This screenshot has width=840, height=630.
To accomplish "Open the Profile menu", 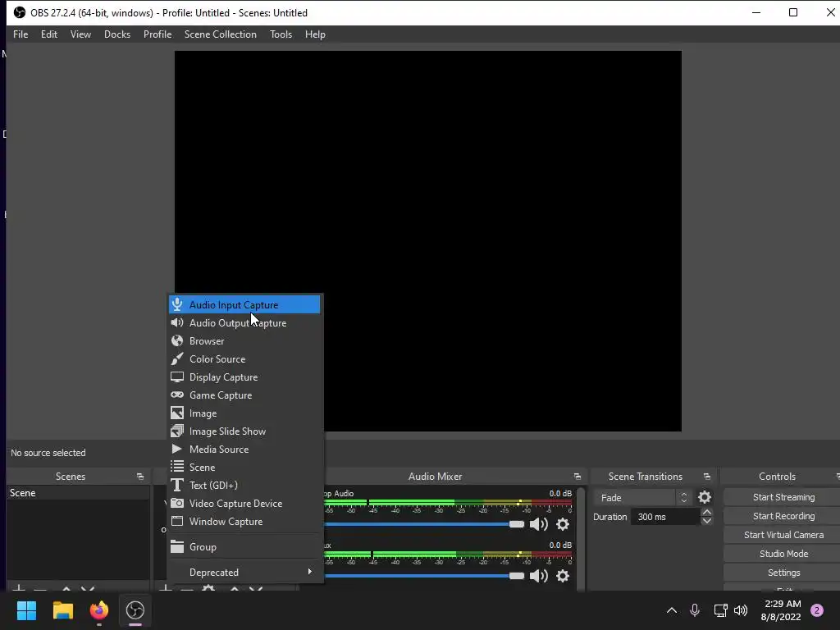I will point(157,34).
